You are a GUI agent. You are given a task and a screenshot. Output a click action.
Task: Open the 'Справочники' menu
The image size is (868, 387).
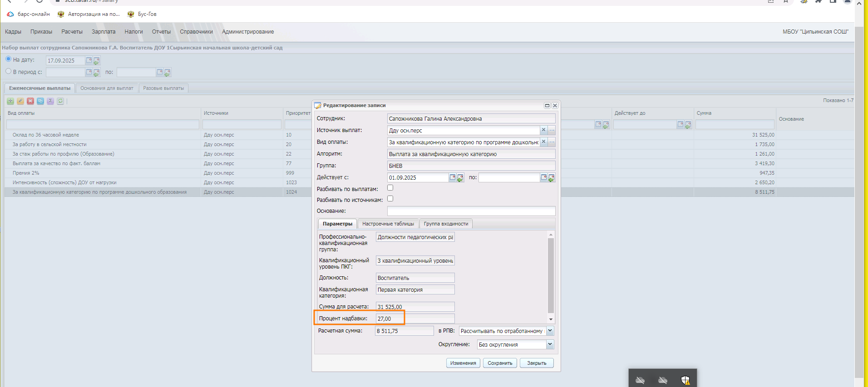pyautogui.click(x=196, y=32)
